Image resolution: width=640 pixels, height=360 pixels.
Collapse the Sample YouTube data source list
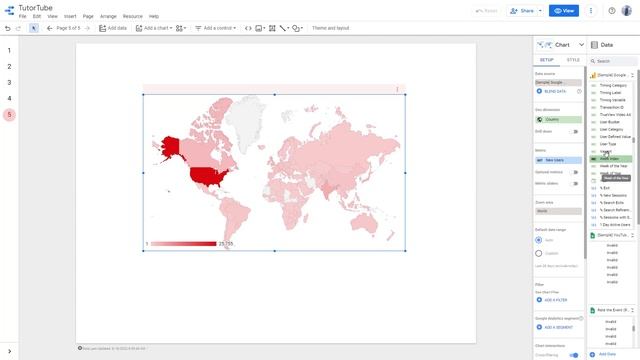click(632, 236)
